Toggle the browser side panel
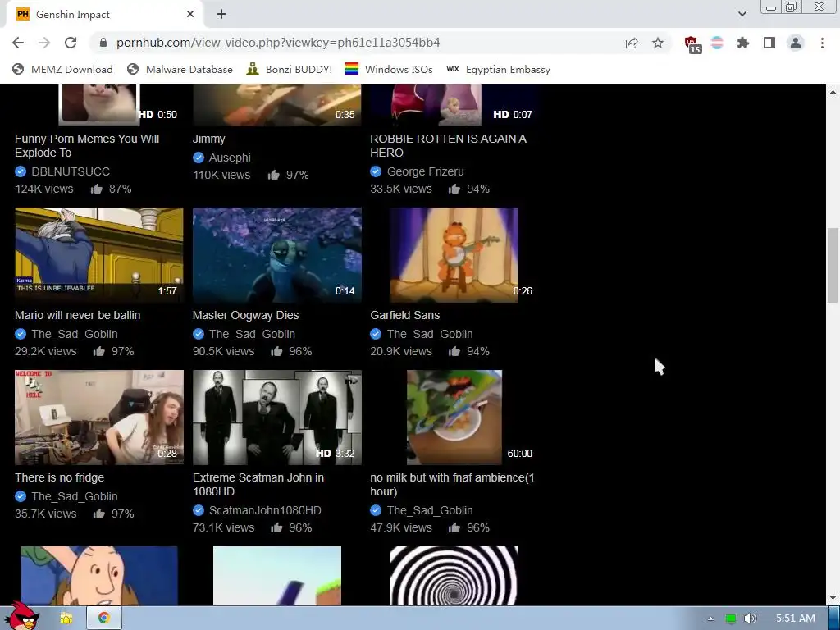This screenshot has width=840, height=630. [769, 43]
